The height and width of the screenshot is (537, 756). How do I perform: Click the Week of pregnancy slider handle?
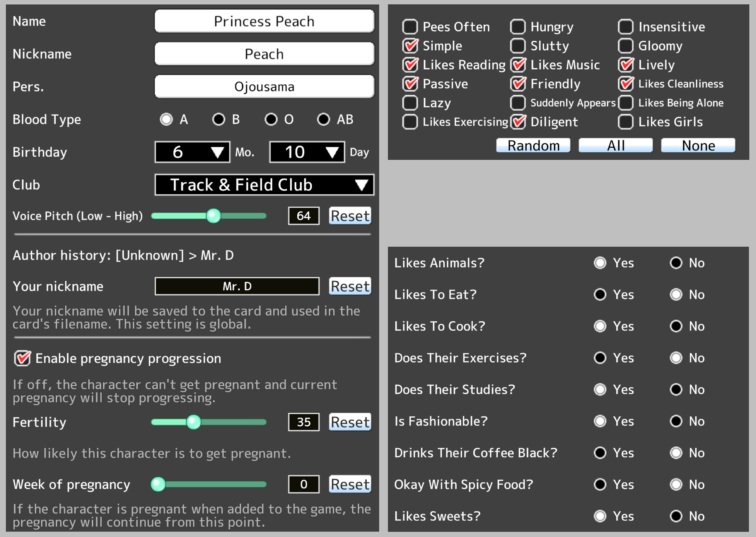click(158, 484)
